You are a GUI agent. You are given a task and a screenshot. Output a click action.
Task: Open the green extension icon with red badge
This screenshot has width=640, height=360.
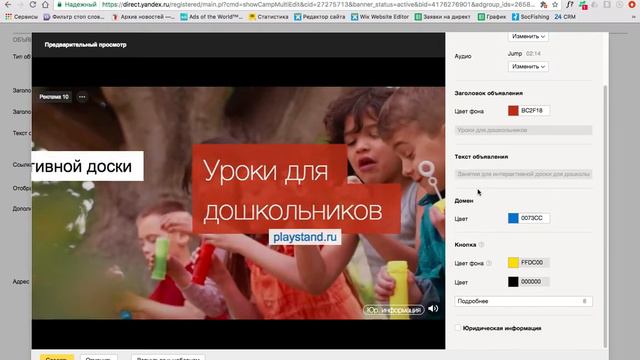(583, 5)
